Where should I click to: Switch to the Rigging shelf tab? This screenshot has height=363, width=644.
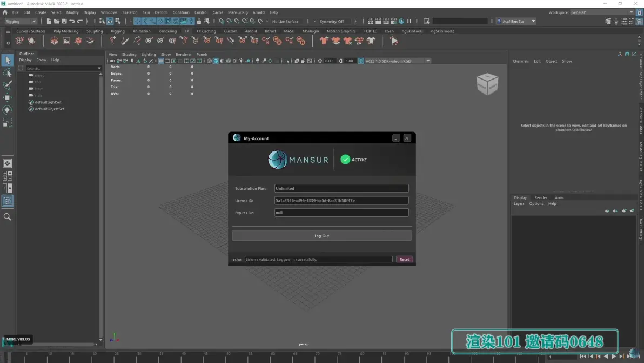pyautogui.click(x=117, y=31)
